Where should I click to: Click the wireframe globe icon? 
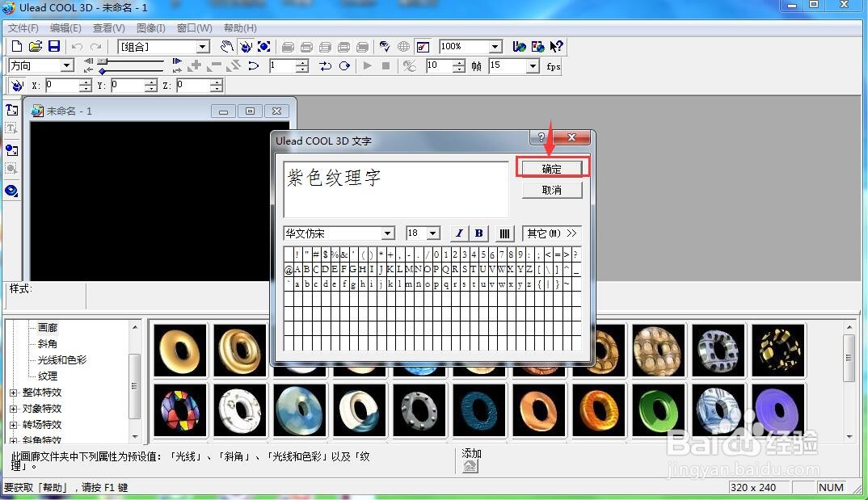point(404,47)
